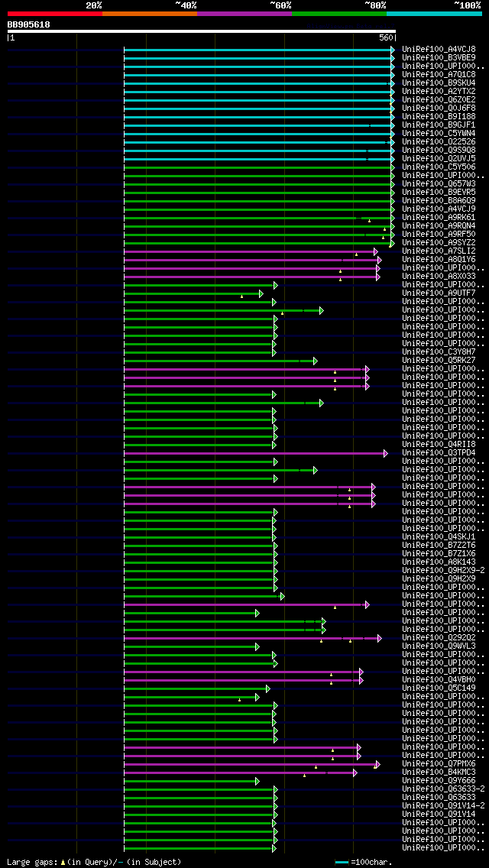Open hit UniRef100_A2YTX2
Viewport: 489px width, 868px height.
coord(439,92)
